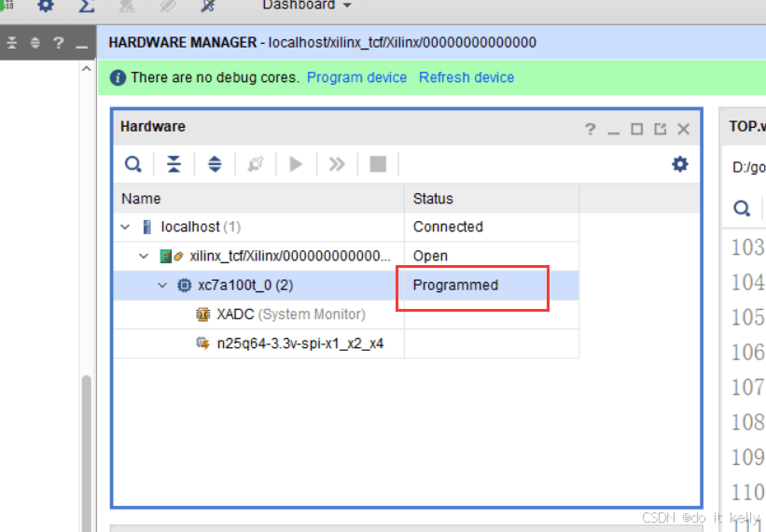Click the localhost server icon

click(x=146, y=227)
